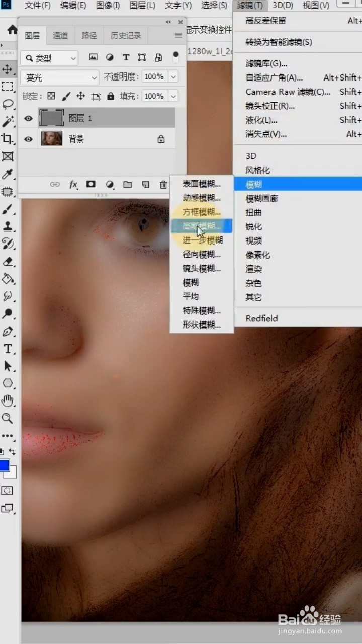The height and width of the screenshot is (644, 362).
Task: Add layer mask icon
Action: click(x=91, y=185)
